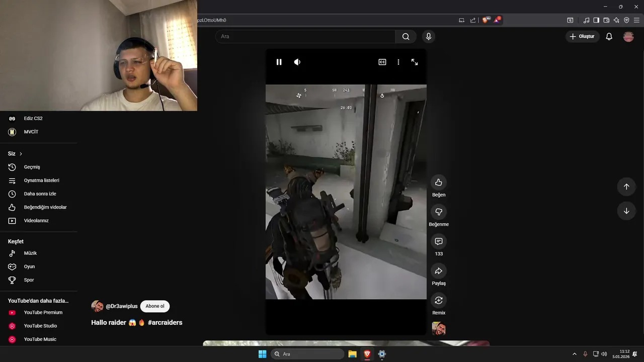Open the tab search icon in toolbar

(570, 20)
